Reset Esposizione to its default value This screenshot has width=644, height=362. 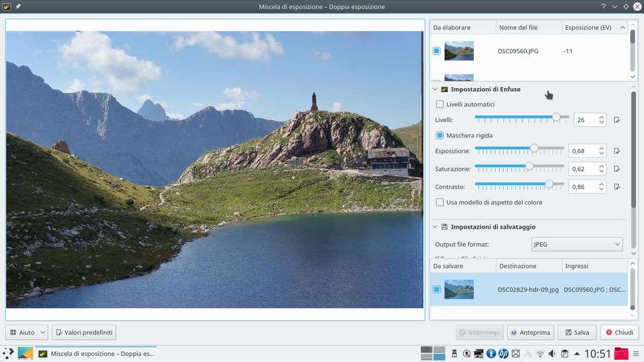(616, 151)
